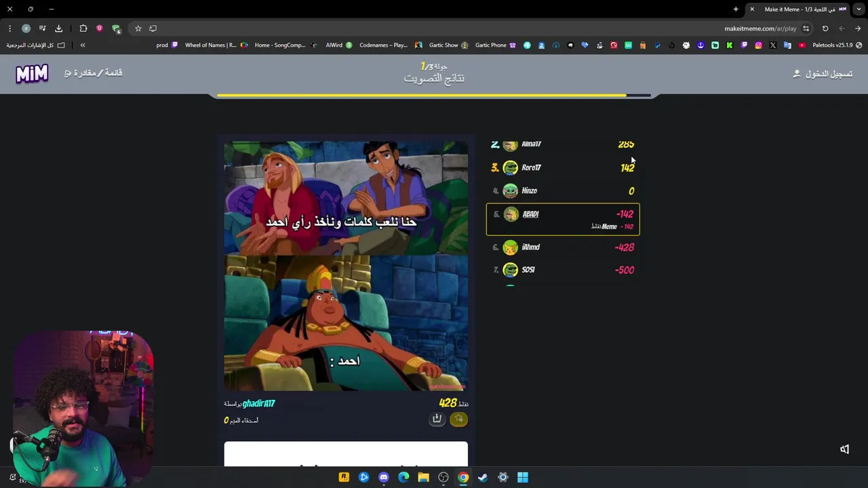Viewport: 868px width, 488px height.
Task: Expand the bookmarks overflow chevron
Action: (83, 45)
